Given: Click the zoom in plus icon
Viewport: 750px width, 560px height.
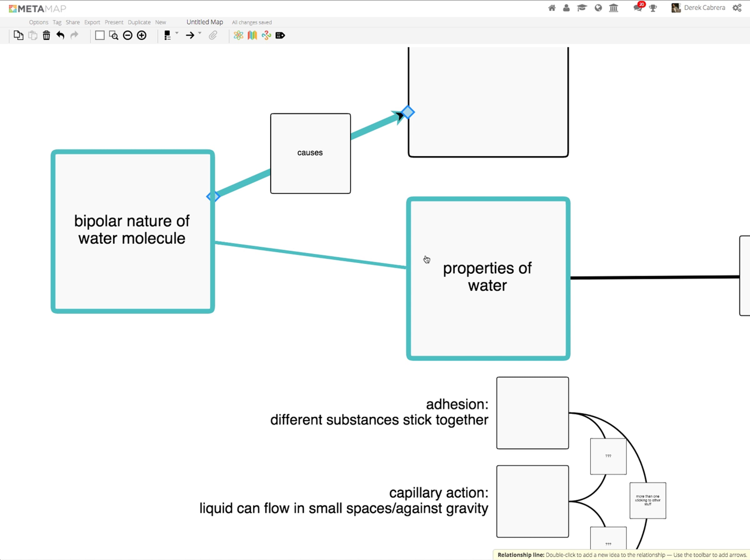Looking at the screenshot, I should click(x=141, y=35).
